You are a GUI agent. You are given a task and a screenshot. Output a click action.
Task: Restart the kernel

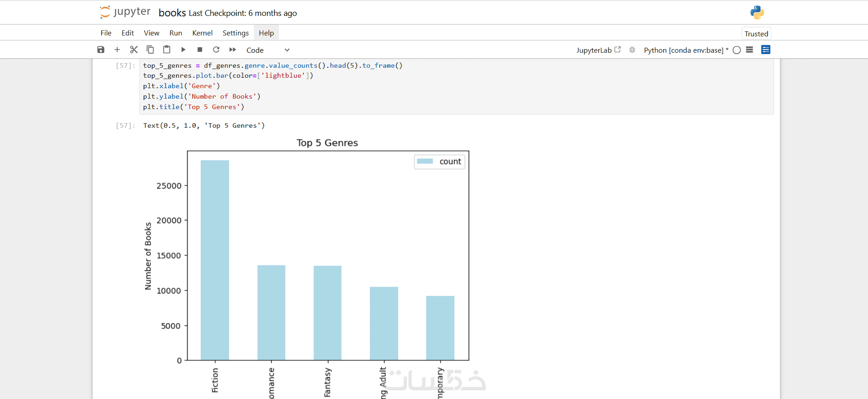point(216,50)
